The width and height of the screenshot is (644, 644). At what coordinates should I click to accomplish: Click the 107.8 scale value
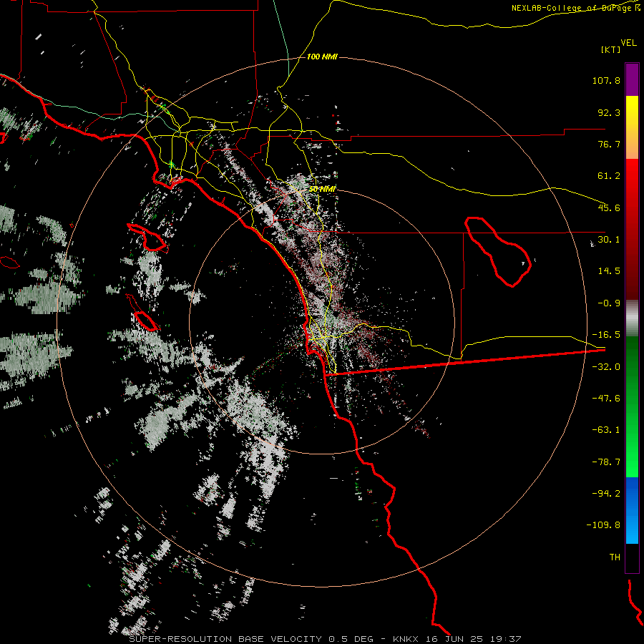pyautogui.click(x=606, y=80)
